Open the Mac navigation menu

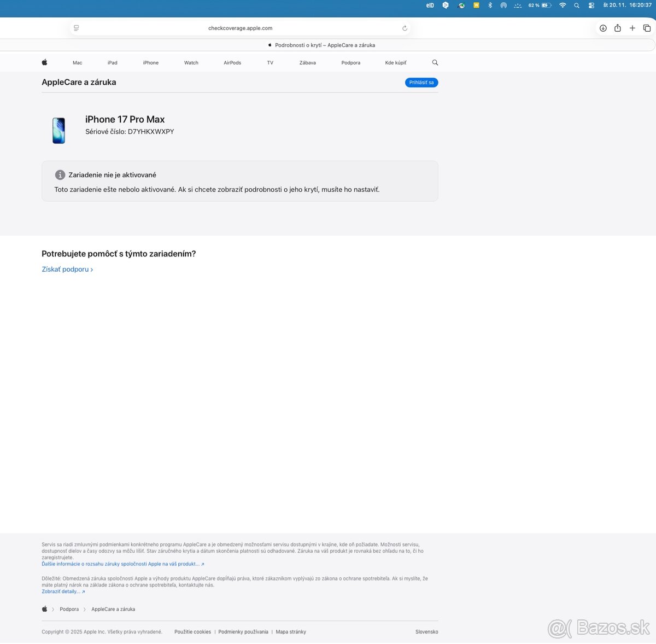pyautogui.click(x=78, y=63)
